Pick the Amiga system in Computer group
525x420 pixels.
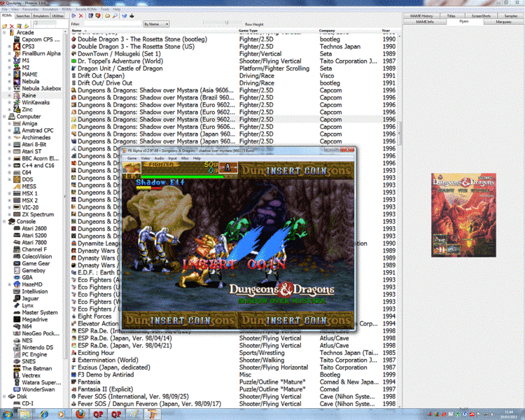point(29,124)
